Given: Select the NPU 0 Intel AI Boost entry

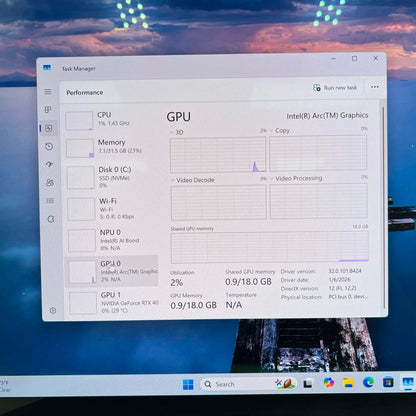Looking at the screenshot, I should click(x=113, y=240).
